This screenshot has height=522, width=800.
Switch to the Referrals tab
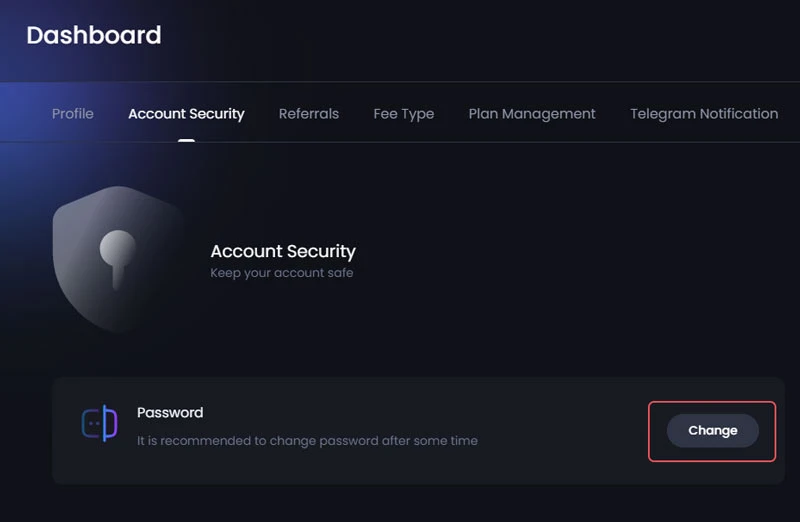point(309,114)
